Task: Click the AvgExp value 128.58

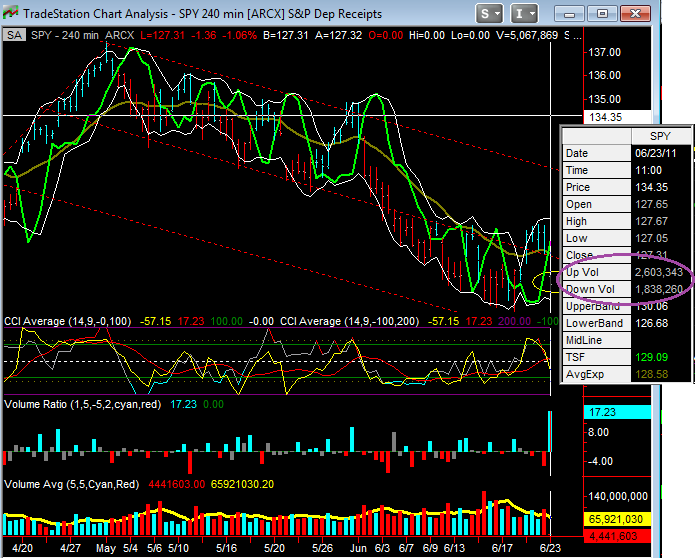Action: point(651,374)
